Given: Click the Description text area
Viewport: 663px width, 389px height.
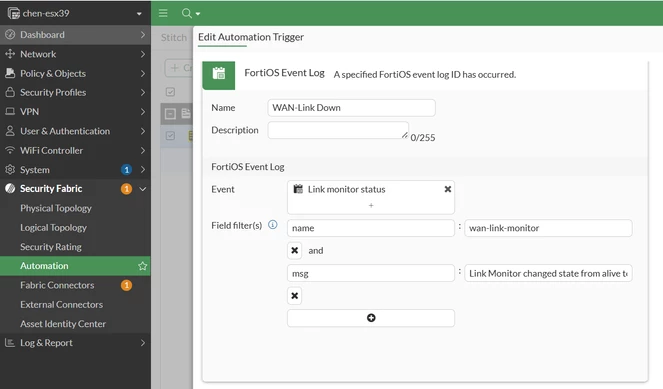Looking at the screenshot, I should (x=338, y=130).
